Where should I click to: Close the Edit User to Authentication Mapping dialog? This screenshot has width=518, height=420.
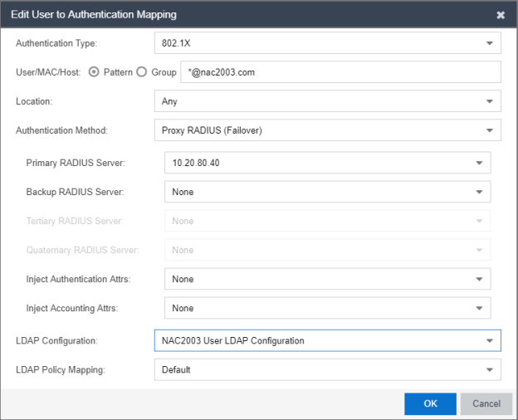(501, 15)
